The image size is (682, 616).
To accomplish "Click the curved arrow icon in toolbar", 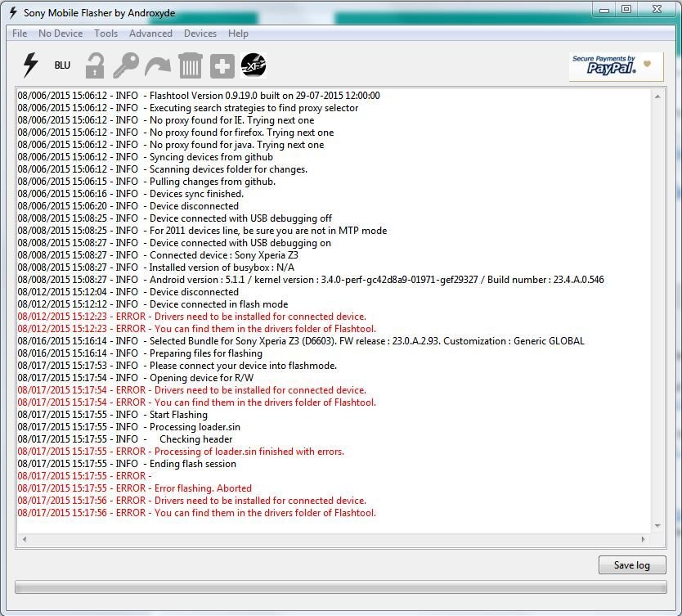I will [158, 66].
